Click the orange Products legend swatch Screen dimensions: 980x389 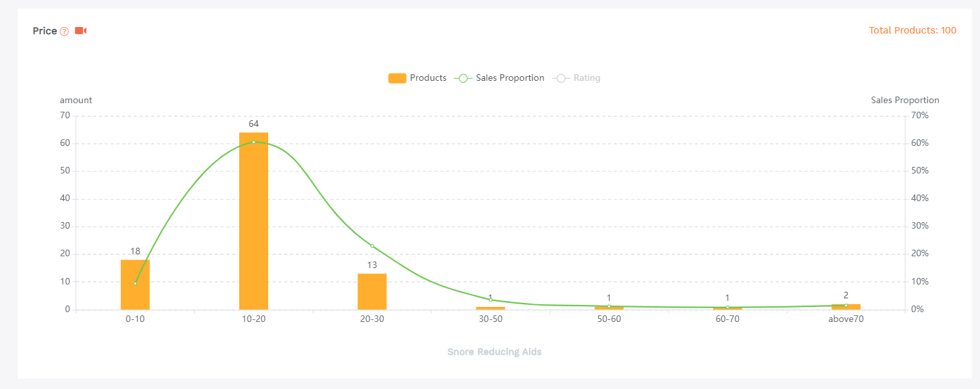[397, 78]
